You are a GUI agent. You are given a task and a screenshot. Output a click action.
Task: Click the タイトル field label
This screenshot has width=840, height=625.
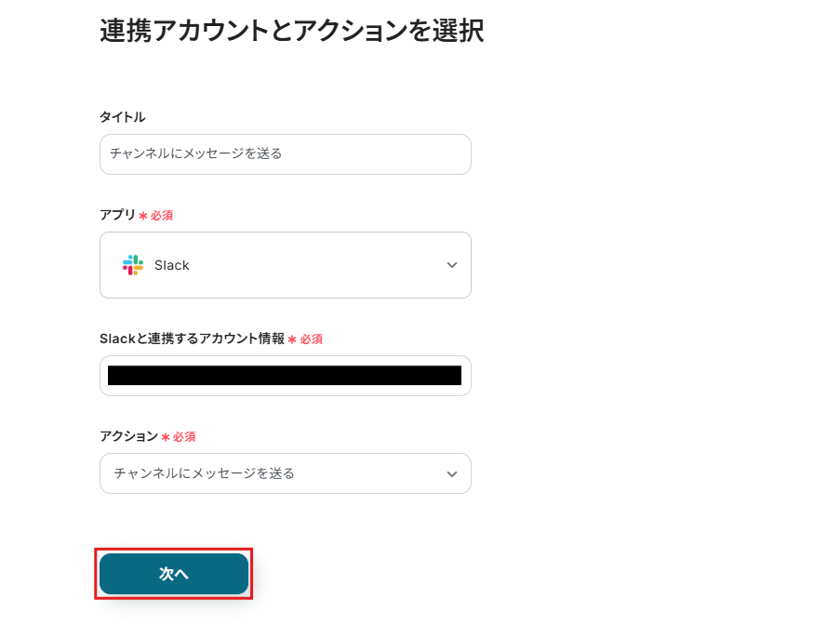[123, 117]
